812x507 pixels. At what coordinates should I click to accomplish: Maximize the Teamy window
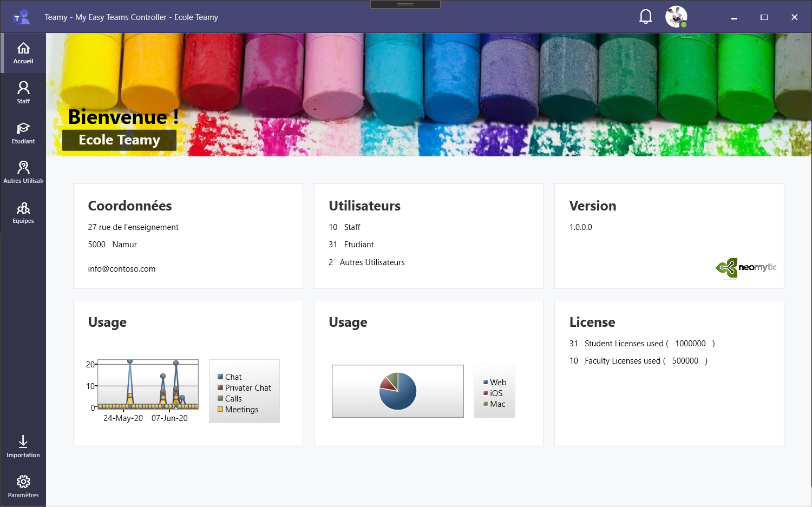point(764,17)
